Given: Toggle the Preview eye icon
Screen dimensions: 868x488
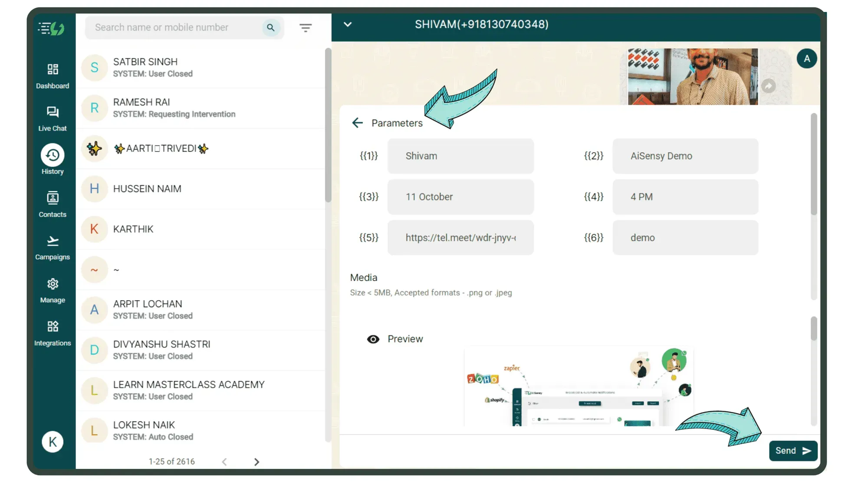Looking at the screenshot, I should pos(373,339).
